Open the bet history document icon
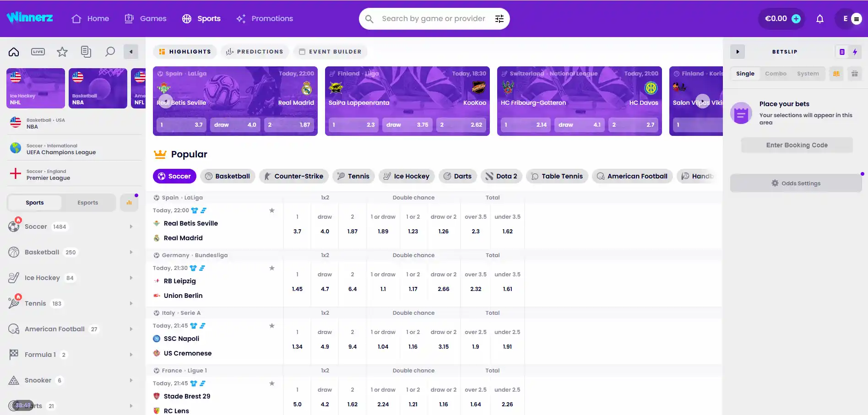Screen dimensions: 868x415 point(86,52)
